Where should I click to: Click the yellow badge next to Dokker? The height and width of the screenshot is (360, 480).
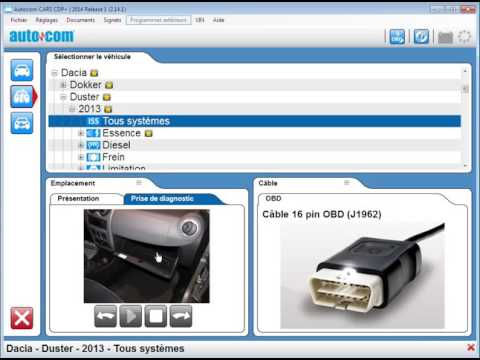109,85
